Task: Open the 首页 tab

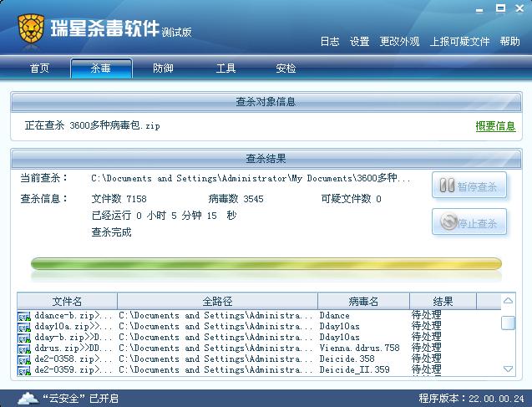Action: (39, 69)
